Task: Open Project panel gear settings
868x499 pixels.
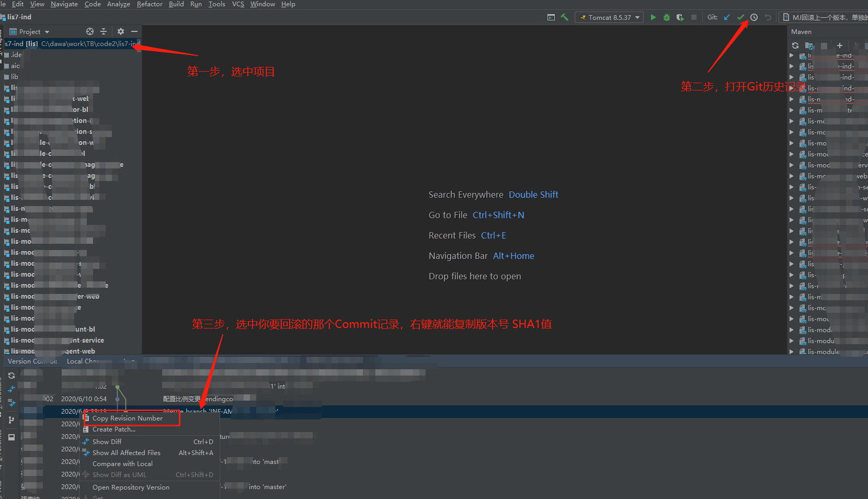Action: (121, 31)
